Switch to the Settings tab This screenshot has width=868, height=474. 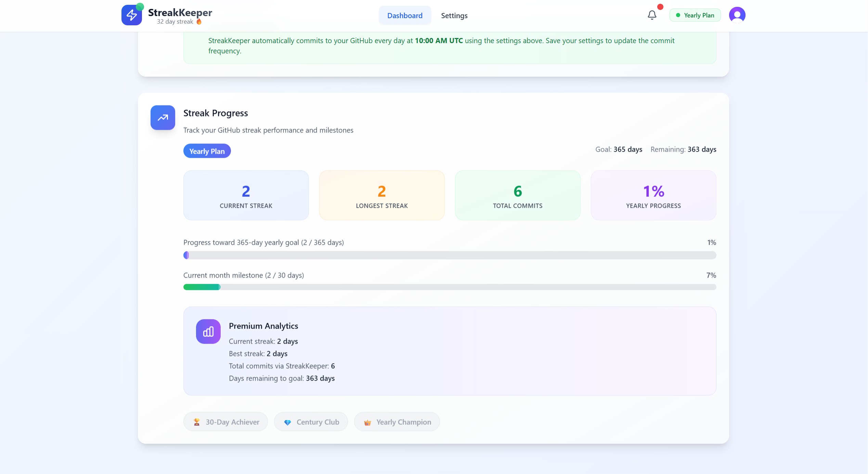(x=454, y=15)
